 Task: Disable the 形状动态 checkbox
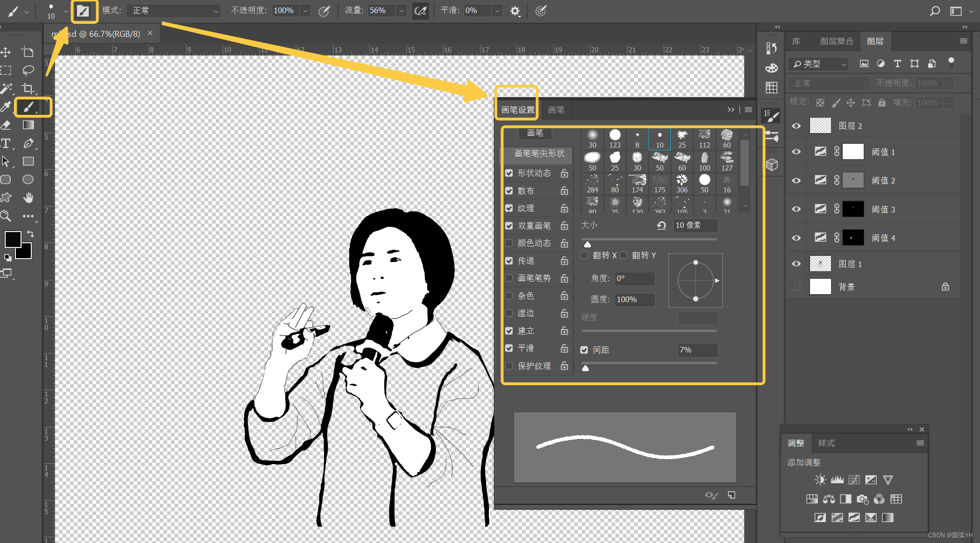[508, 173]
